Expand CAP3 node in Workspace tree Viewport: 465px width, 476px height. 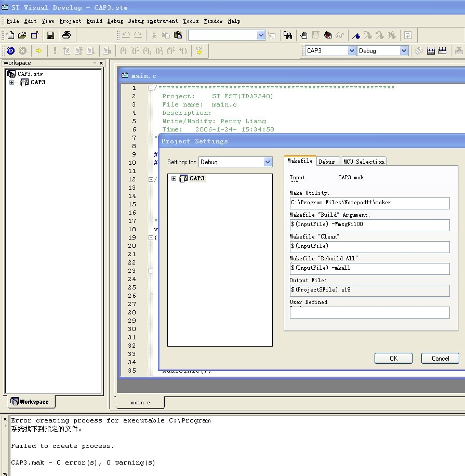coord(11,82)
